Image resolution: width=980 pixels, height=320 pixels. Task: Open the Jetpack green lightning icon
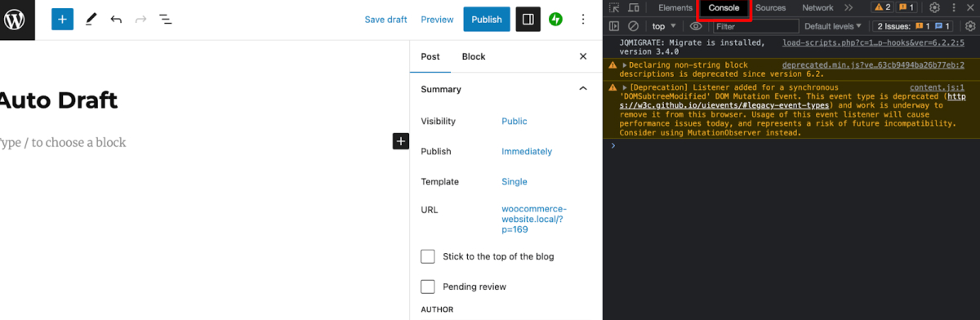tap(555, 19)
